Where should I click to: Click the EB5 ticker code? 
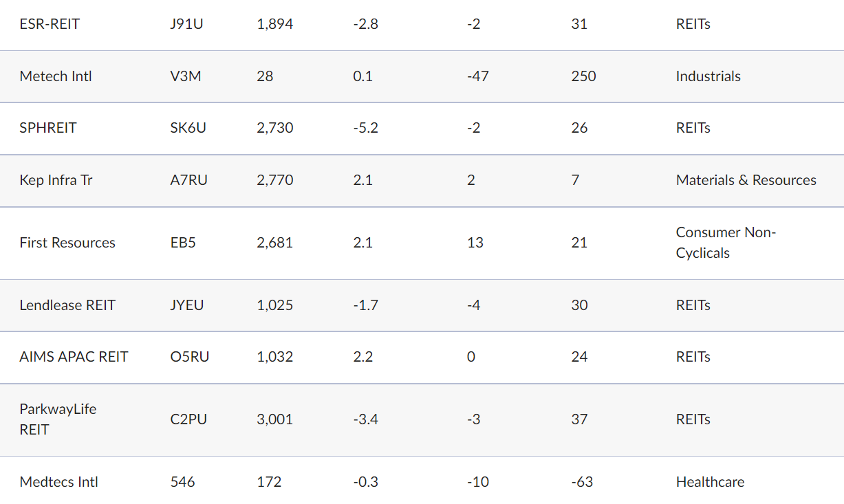[183, 243]
